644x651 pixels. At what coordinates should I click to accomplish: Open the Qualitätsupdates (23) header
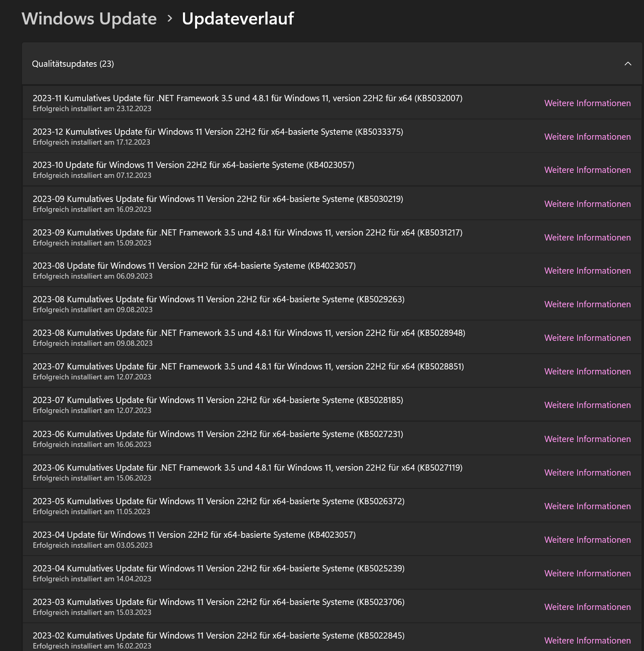[x=73, y=64]
